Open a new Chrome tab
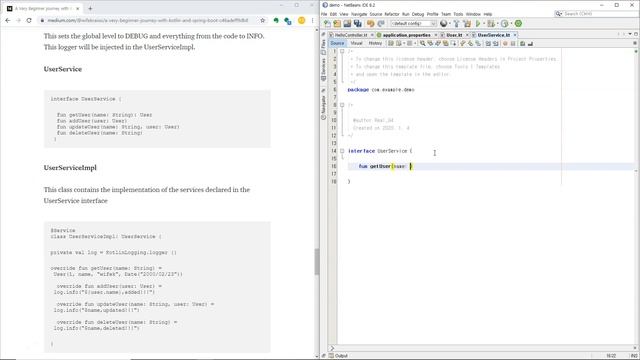The height and width of the screenshot is (360, 640). pyautogui.click(x=90, y=8)
